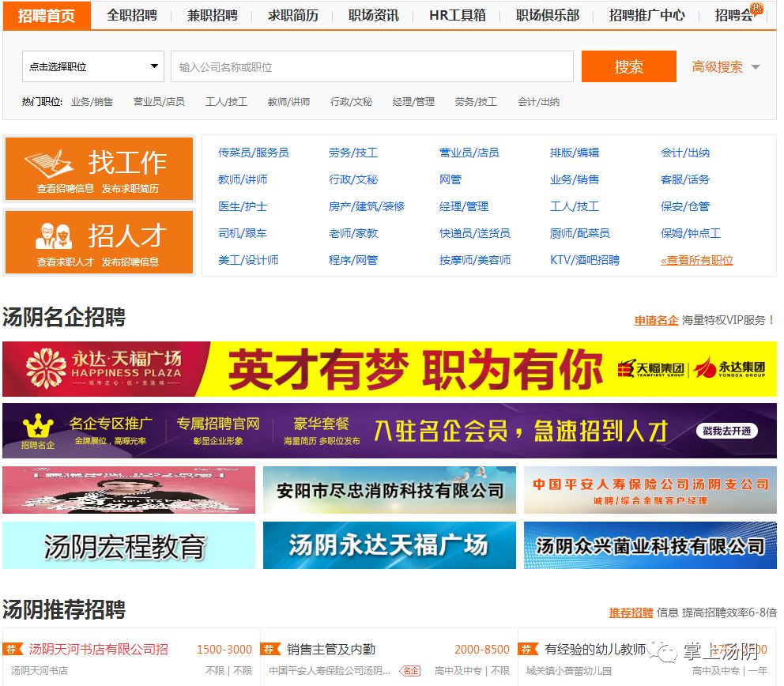The image size is (784, 686).
Task: Select hot position 业务/销售 under search
Action: click(92, 102)
